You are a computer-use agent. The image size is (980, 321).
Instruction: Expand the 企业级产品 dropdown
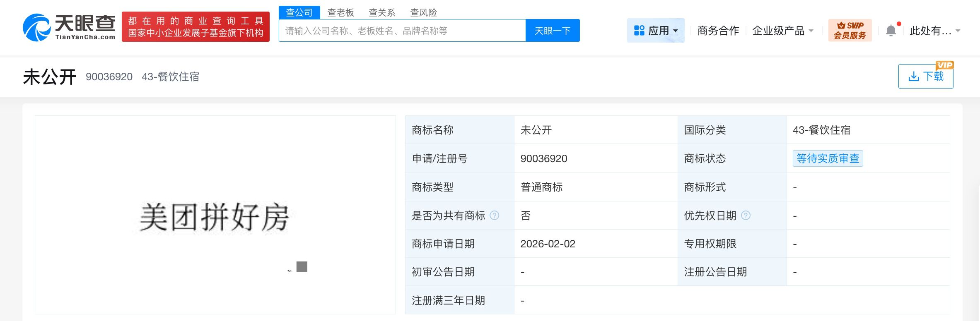(x=782, y=31)
